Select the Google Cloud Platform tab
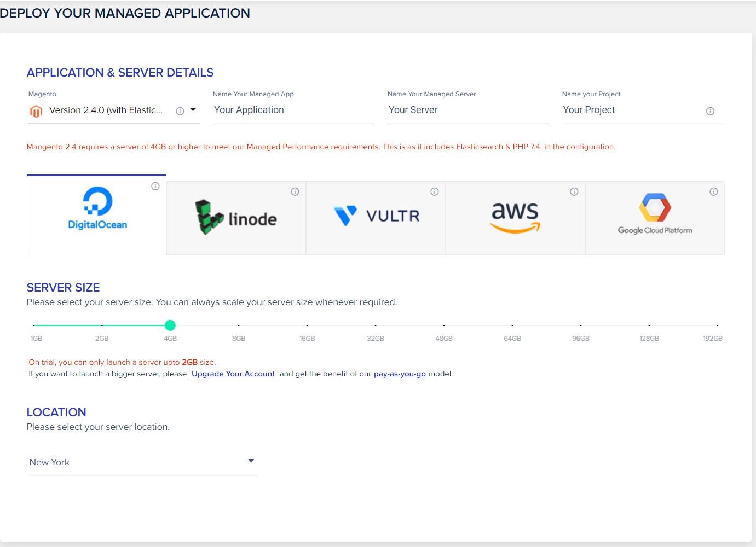This screenshot has height=547, width=756. click(x=655, y=218)
